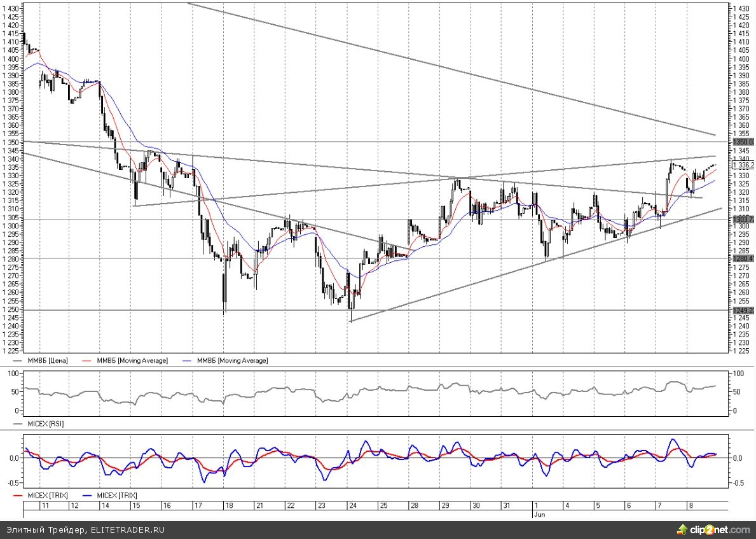This screenshot has width=756, height=539.
Task: Click the 1430 label on right price axis
Action: coord(741,8)
